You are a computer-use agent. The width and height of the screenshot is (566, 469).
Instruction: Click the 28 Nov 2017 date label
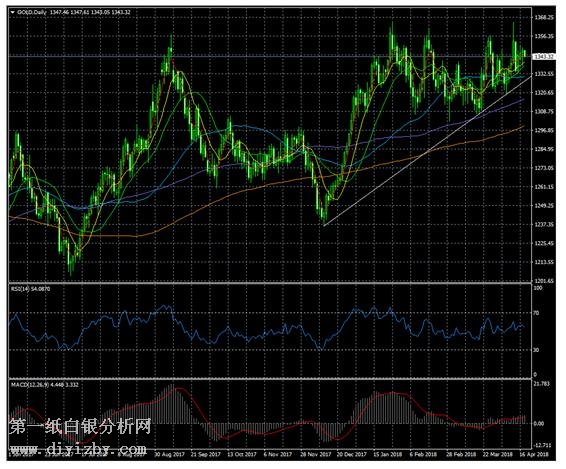coord(315,454)
